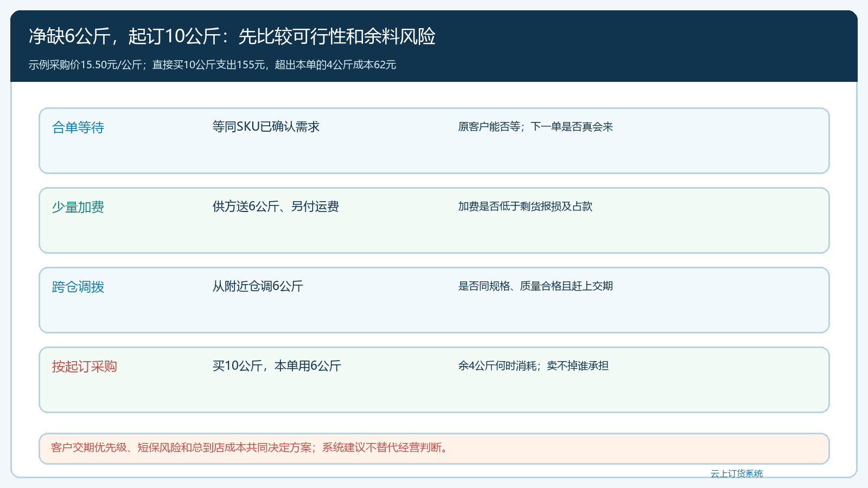Click the text 原客户能否等；下一单是否真会来
The height and width of the screenshot is (488, 868).
point(535,126)
